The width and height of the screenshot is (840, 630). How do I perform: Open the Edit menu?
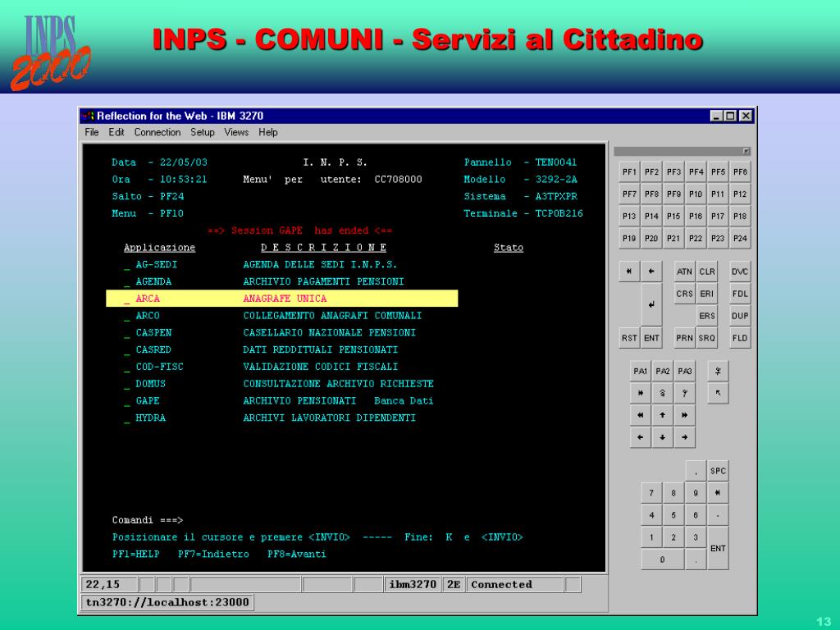pos(116,132)
